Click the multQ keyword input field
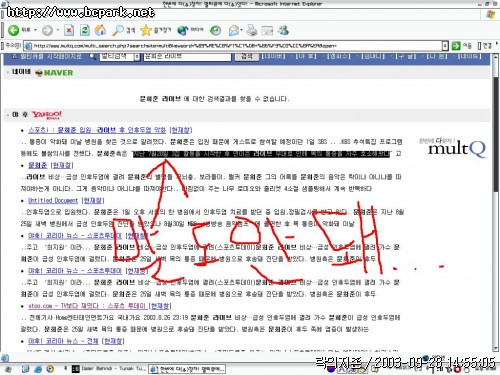The image size is (500, 375). pos(187,57)
